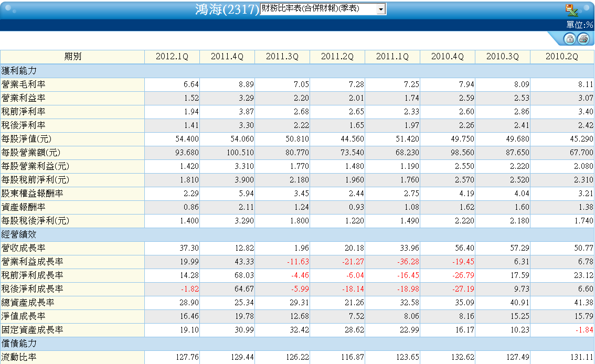595x364 pixels.
Task: Select the 稅前淨利率 row label
Action: [x=24, y=112]
